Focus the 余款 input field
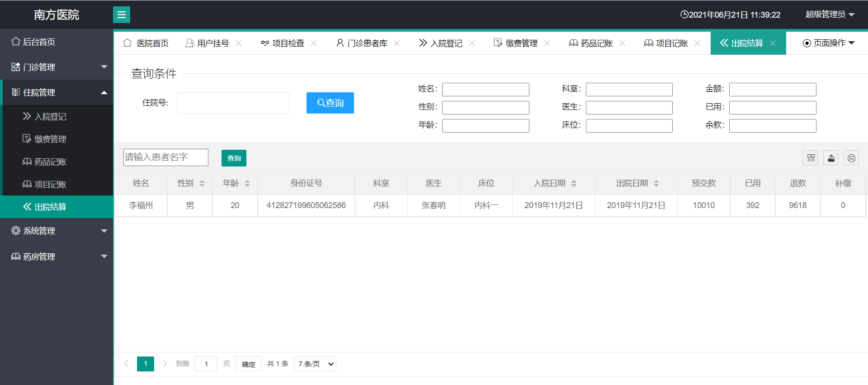 click(773, 126)
